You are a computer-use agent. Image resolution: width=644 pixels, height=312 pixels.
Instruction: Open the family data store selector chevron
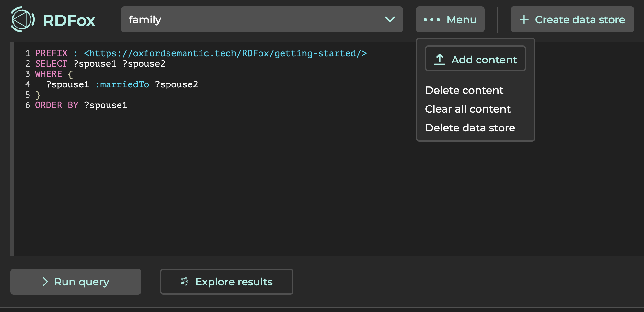(x=390, y=19)
